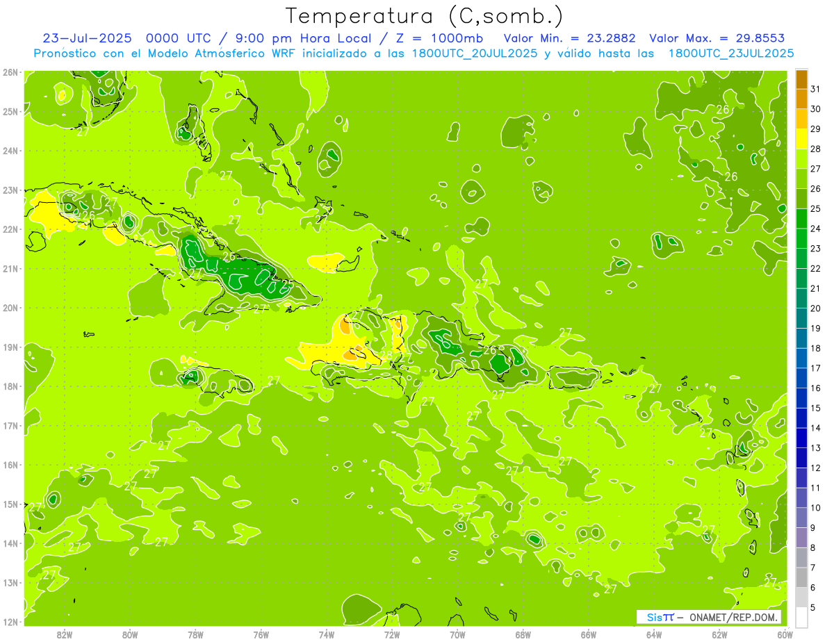Click the orange colorbar band between 29 and 30

[x=801, y=118]
